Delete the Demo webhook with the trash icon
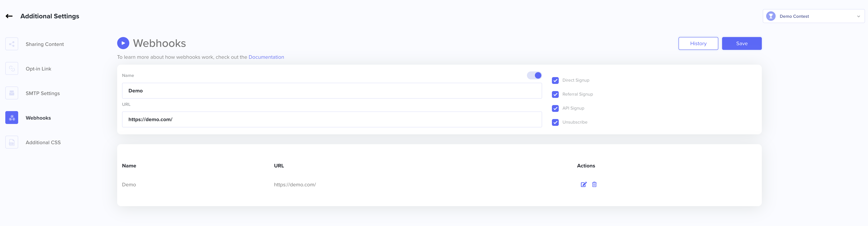868x226 pixels. tap(594, 184)
